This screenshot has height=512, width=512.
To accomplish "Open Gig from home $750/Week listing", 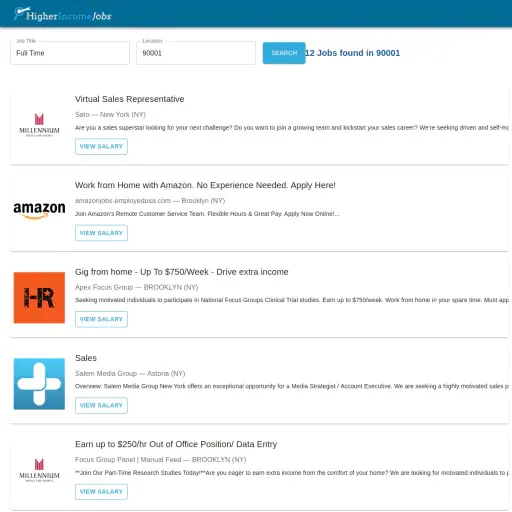I will click(x=182, y=272).
